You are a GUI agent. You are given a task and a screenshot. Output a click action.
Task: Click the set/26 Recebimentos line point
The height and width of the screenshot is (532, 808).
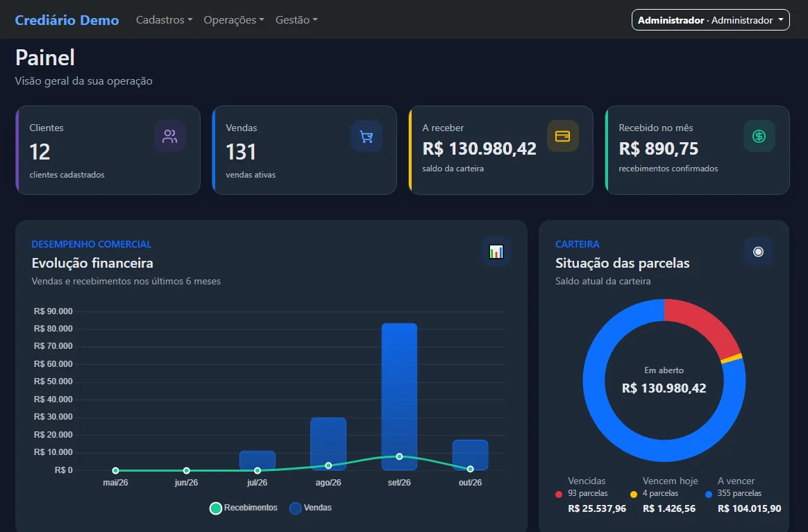pos(399,457)
